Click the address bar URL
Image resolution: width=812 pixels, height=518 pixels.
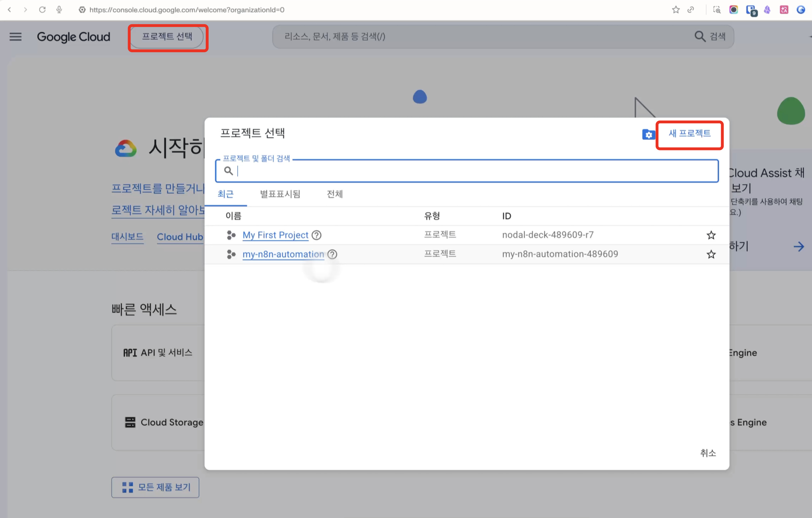pos(187,10)
